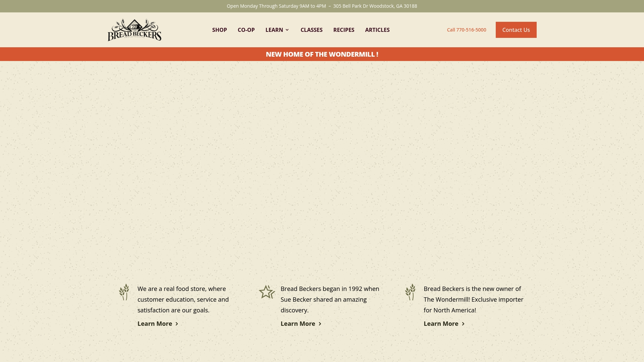The height and width of the screenshot is (362, 644).
Task: Learn More about Sue Becker's discovery
Action: click(x=301, y=323)
